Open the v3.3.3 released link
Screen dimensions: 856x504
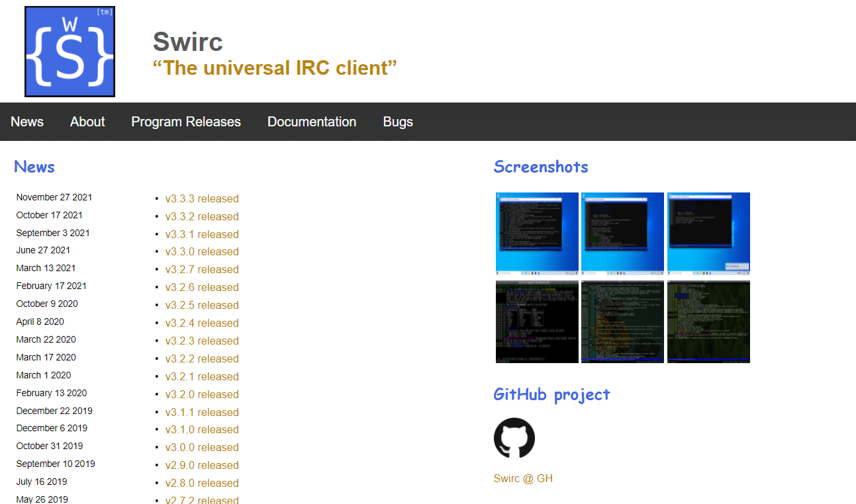202,198
